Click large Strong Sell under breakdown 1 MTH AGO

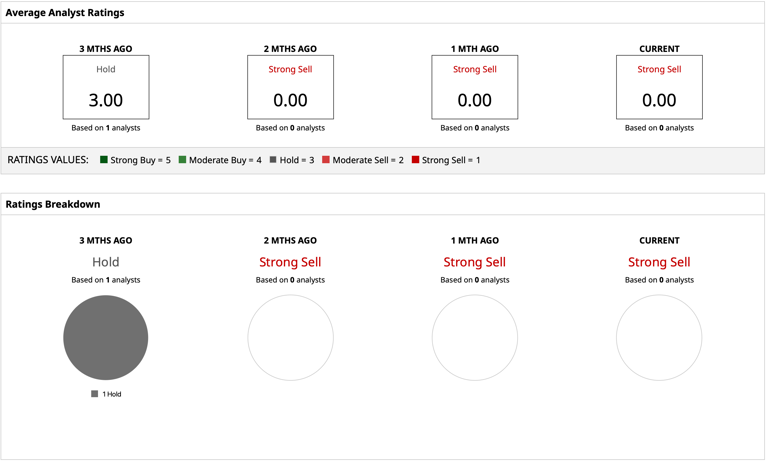[x=475, y=262]
